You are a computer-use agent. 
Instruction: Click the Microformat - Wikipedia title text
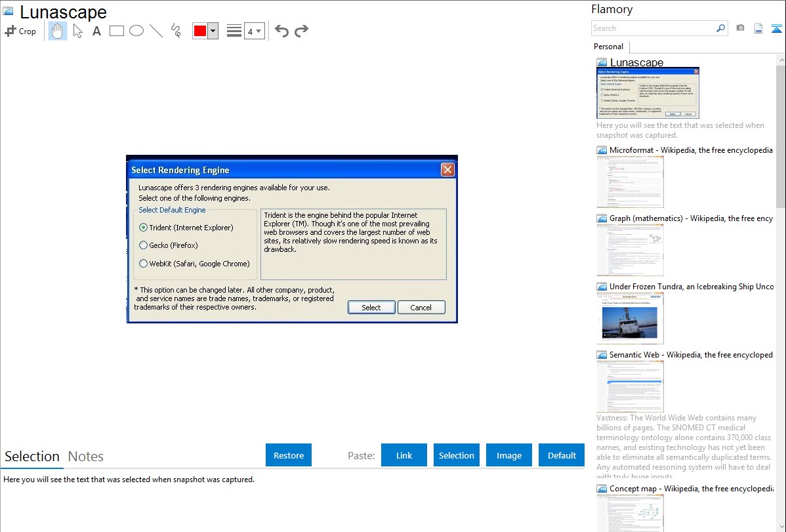click(x=691, y=150)
